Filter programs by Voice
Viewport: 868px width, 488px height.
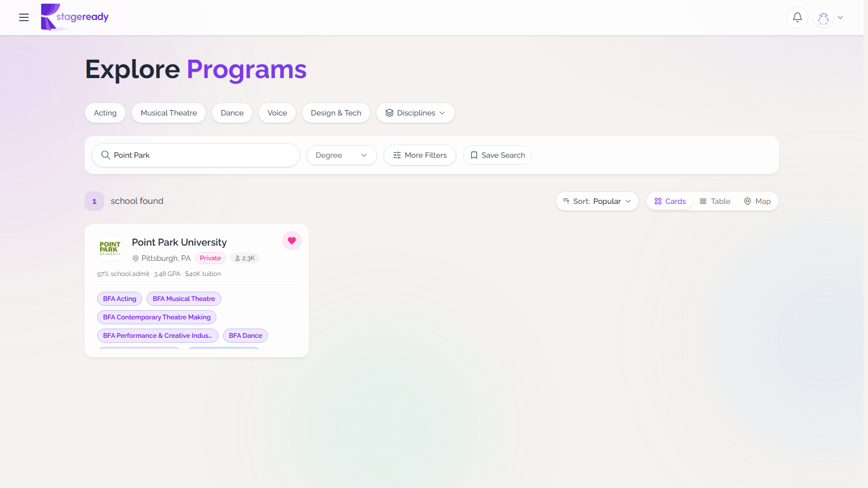pos(277,113)
